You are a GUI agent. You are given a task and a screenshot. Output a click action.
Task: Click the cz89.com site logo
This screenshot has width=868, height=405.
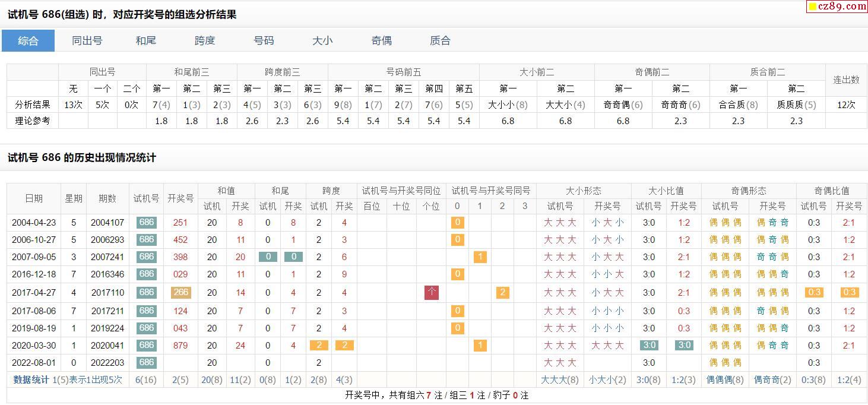coord(837,7)
